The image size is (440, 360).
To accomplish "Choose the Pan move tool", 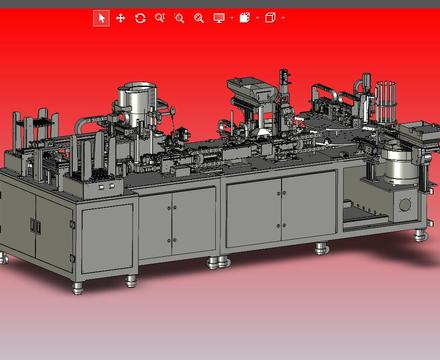I will 121,18.
